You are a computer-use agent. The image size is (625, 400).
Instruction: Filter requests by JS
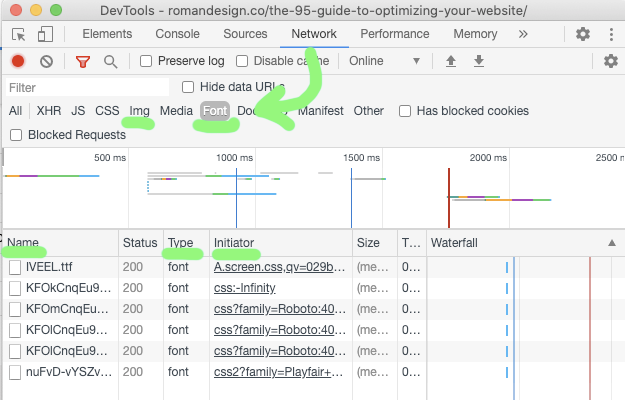point(78,111)
